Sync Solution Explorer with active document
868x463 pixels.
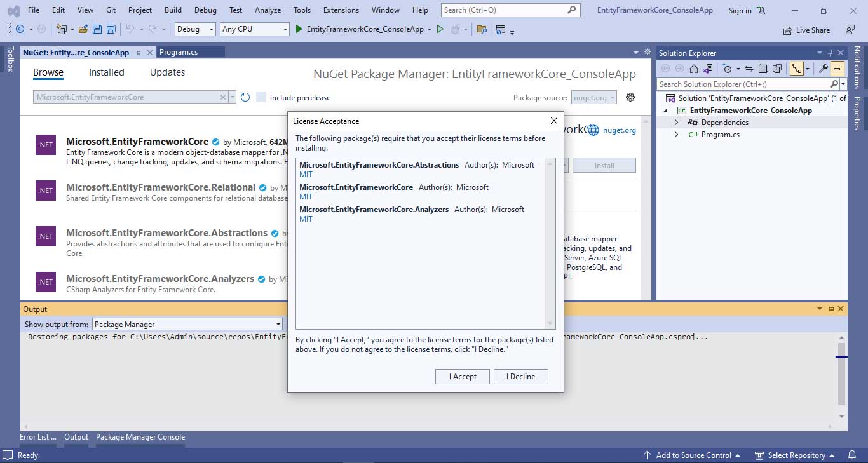point(749,69)
